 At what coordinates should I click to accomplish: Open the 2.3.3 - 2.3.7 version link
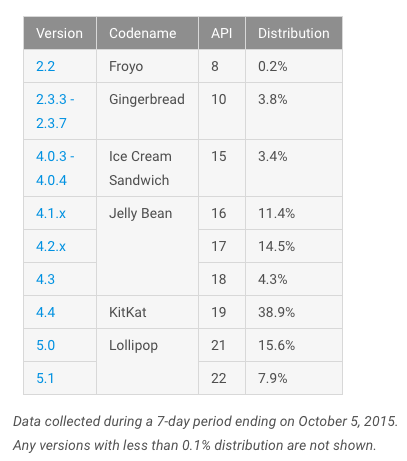tap(55, 111)
